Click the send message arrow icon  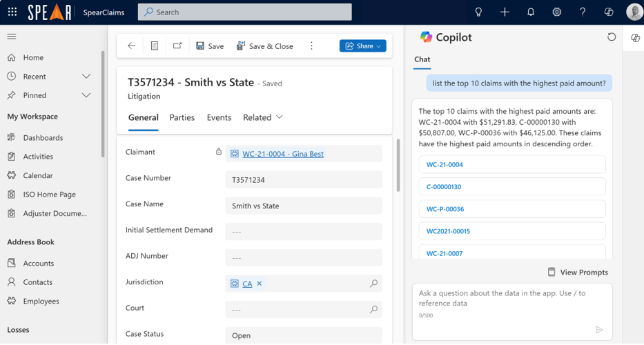(x=599, y=330)
